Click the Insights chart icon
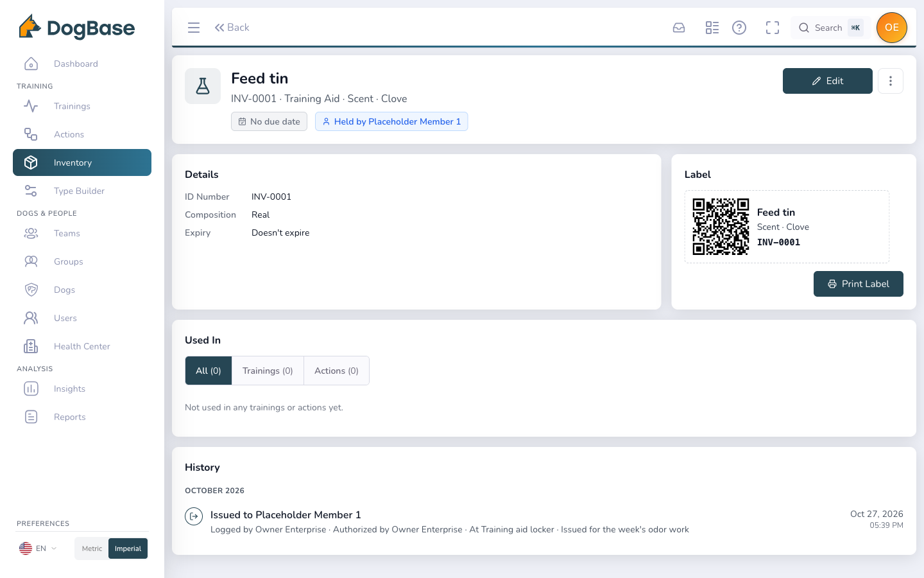The height and width of the screenshot is (578, 924). (31, 389)
